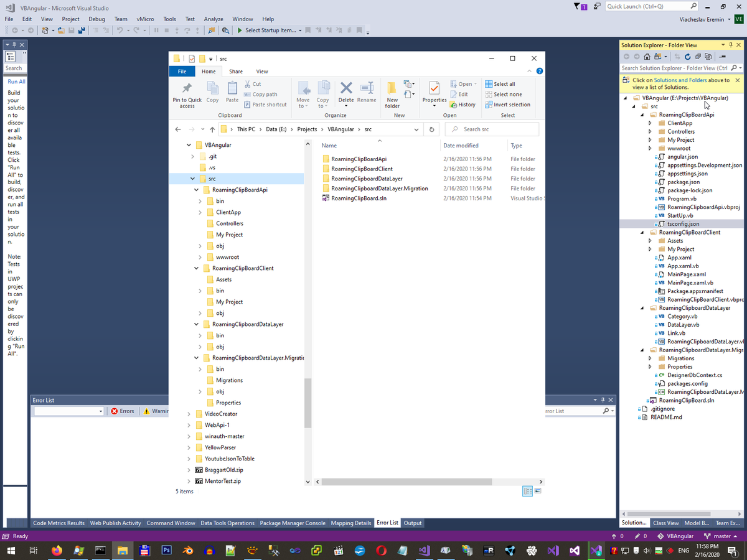Expand Migrations folder in Solution Explorer
The image size is (747, 560).
651,358
